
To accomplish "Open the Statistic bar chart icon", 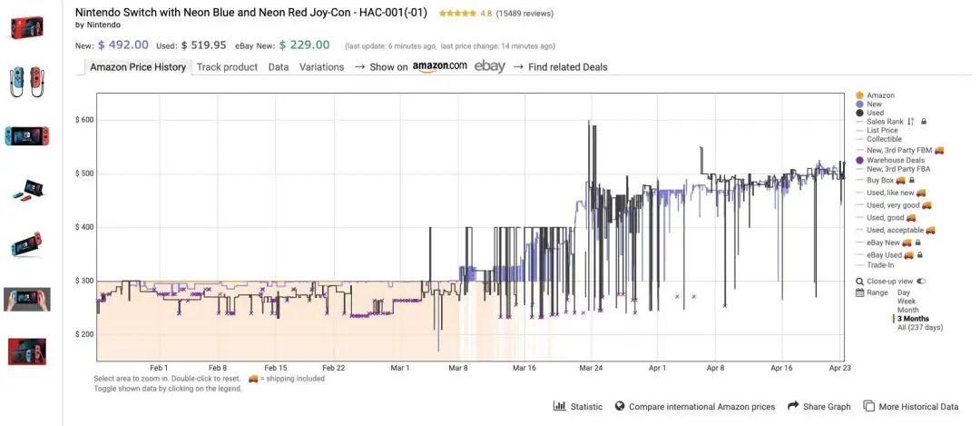I will [559, 406].
